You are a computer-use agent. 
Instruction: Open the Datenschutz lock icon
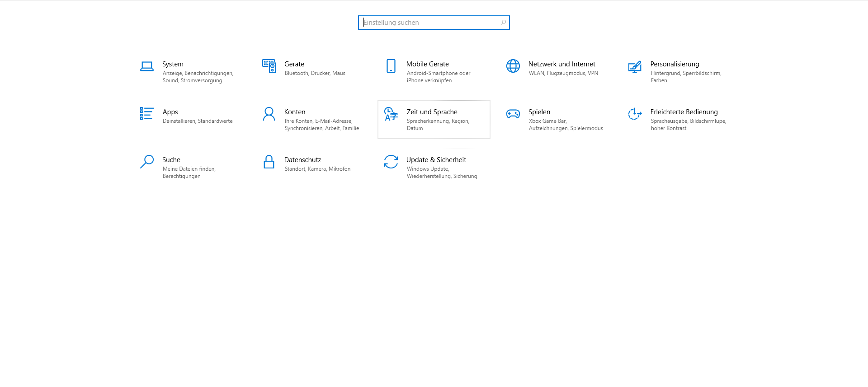[x=269, y=162]
